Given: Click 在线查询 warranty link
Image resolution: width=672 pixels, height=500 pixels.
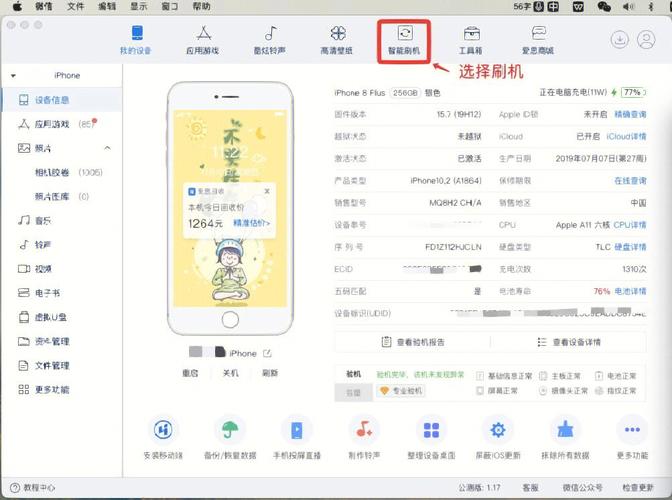Looking at the screenshot, I should [x=630, y=180].
